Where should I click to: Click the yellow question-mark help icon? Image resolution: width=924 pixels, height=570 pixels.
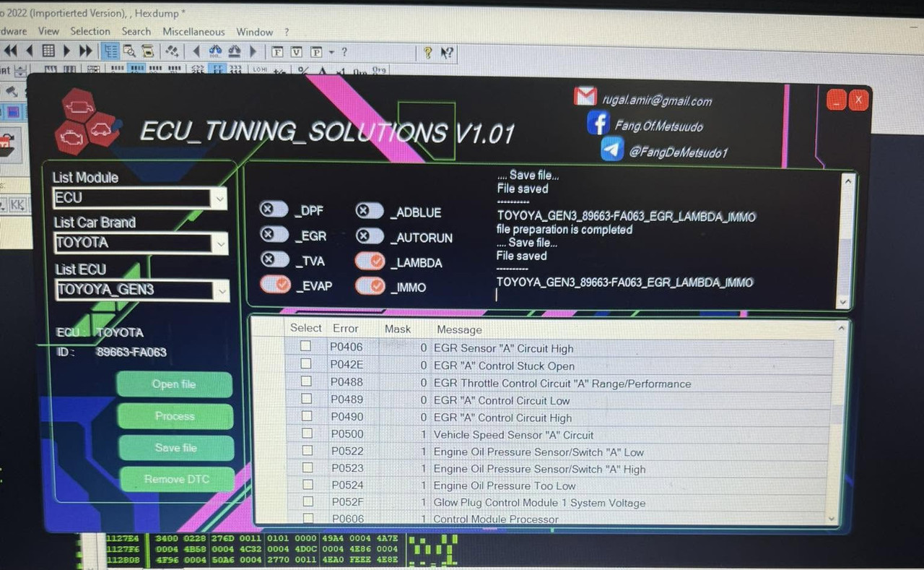click(428, 52)
